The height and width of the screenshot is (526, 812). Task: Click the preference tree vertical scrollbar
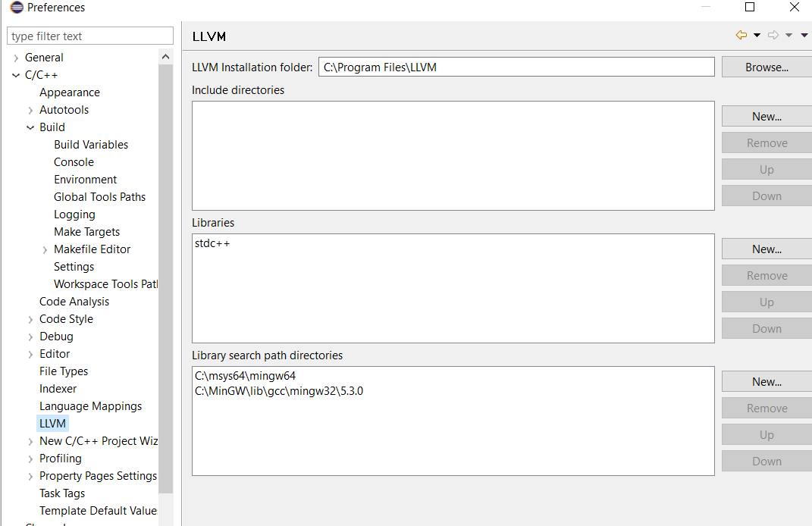pyautogui.click(x=166, y=278)
